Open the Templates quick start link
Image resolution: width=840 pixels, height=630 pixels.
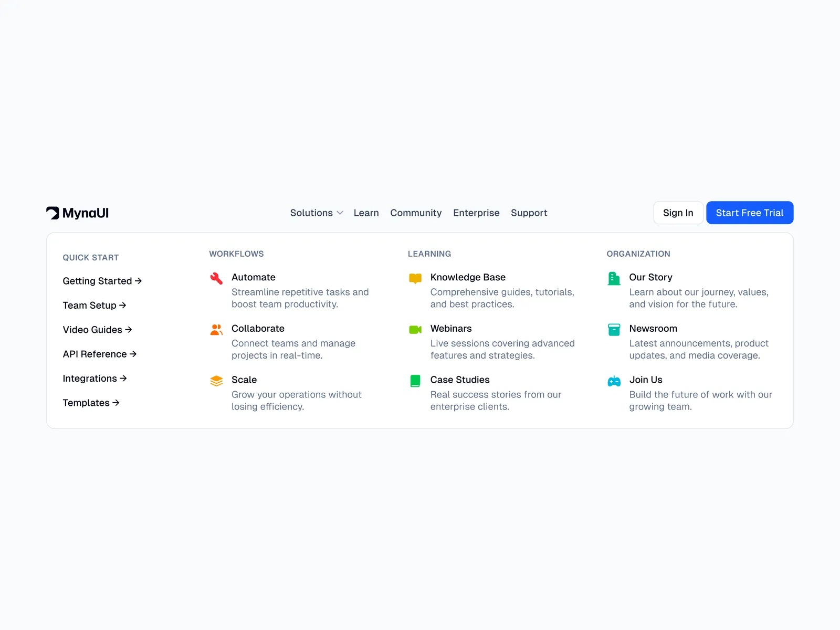pyautogui.click(x=91, y=403)
